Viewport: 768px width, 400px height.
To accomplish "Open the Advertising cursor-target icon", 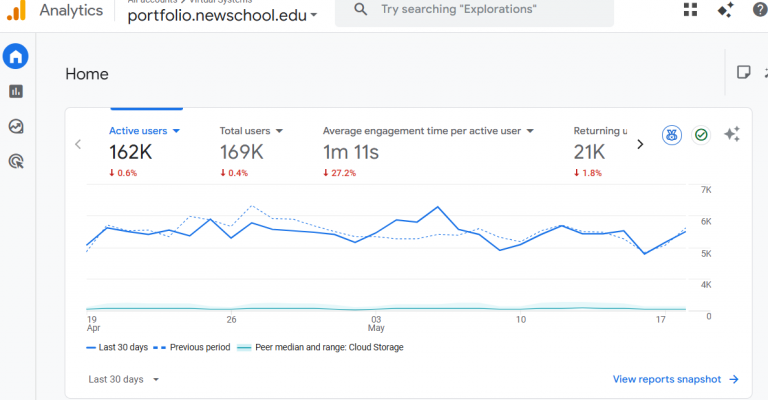I will pyautogui.click(x=16, y=161).
